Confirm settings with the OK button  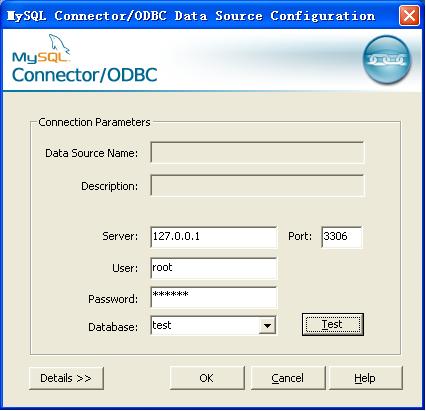207,378
